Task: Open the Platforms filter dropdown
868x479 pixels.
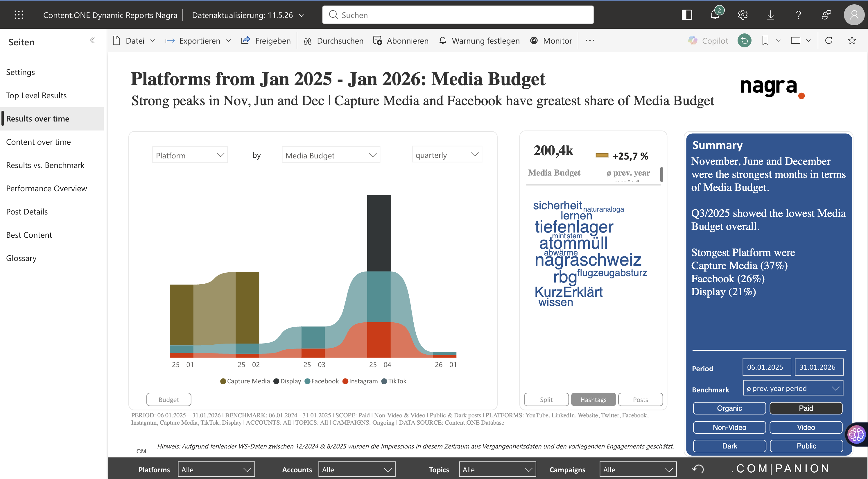Action: coord(216,469)
